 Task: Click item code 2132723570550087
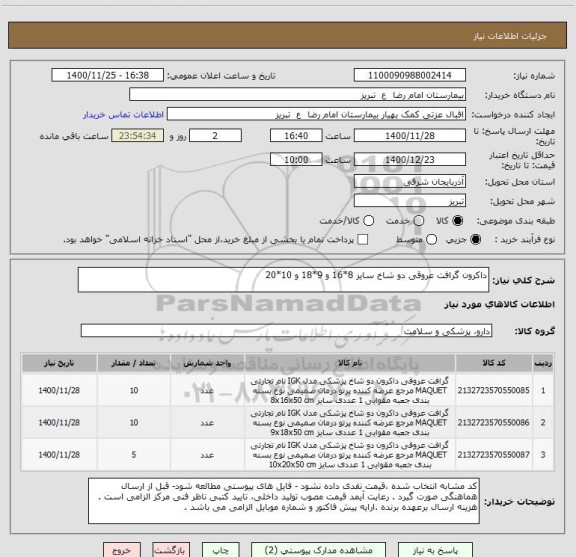tap(493, 455)
